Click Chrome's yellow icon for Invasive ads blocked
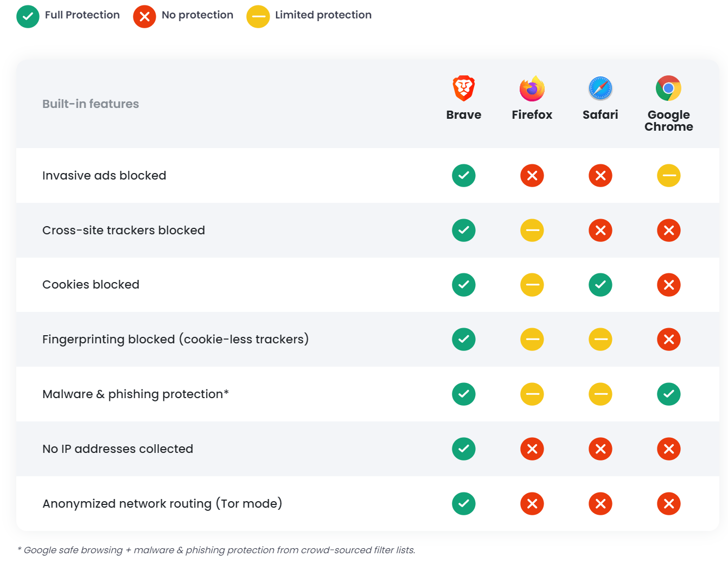 [x=669, y=176]
